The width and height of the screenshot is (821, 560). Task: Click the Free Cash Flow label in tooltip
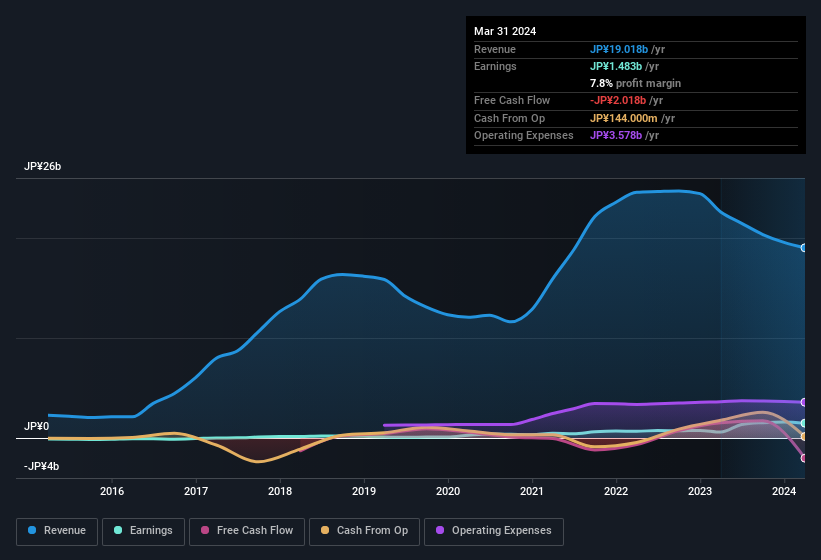click(512, 100)
